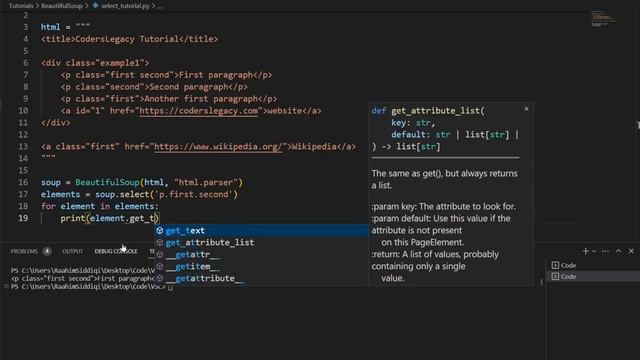Choose __getattr__ from the suggestion list
The height and width of the screenshot is (360, 640).
point(261,254)
